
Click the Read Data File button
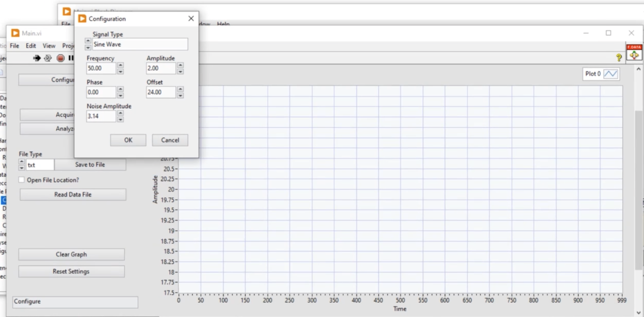pyautogui.click(x=73, y=195)
